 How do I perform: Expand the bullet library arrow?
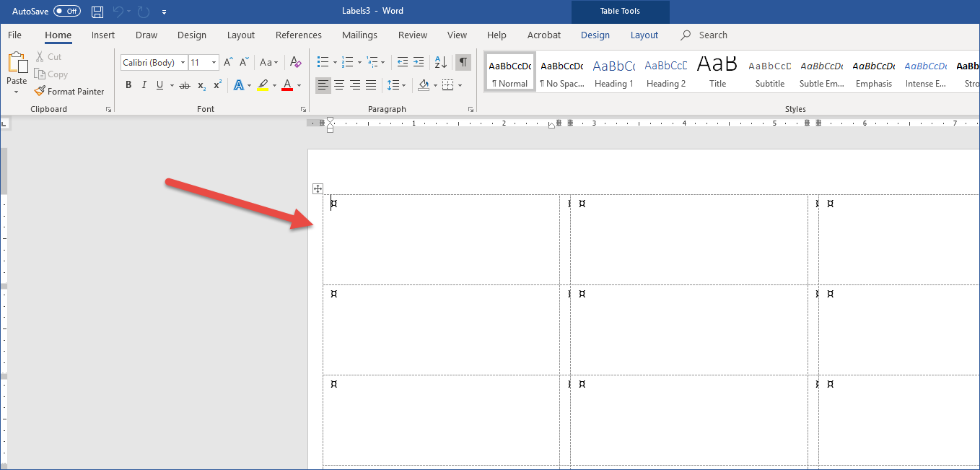(x=335, y=63)
